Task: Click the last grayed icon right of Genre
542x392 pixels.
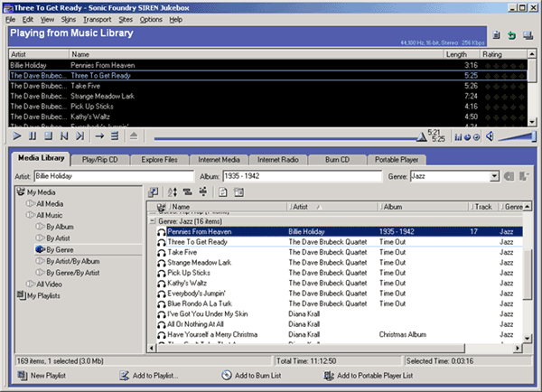Action: [524, 176]
